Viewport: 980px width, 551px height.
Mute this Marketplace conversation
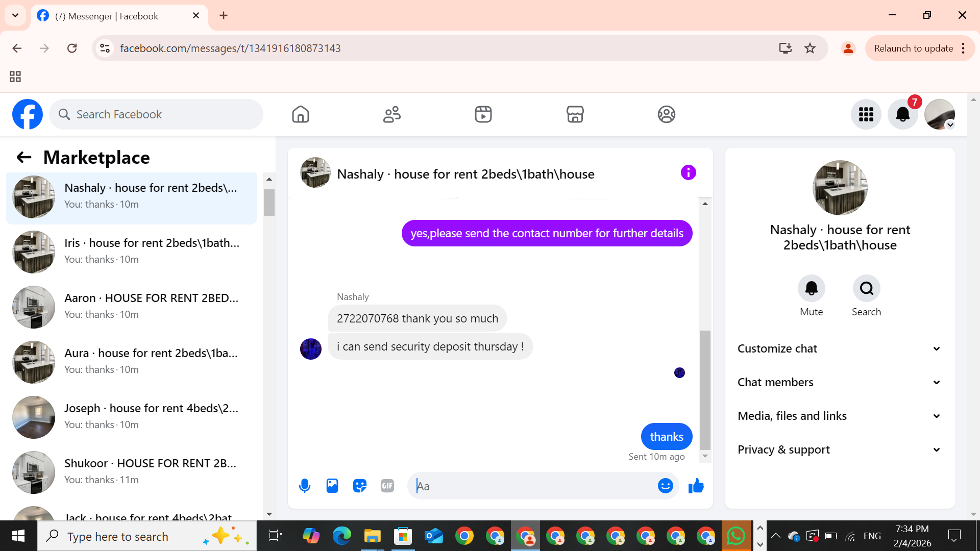[811, 289]
